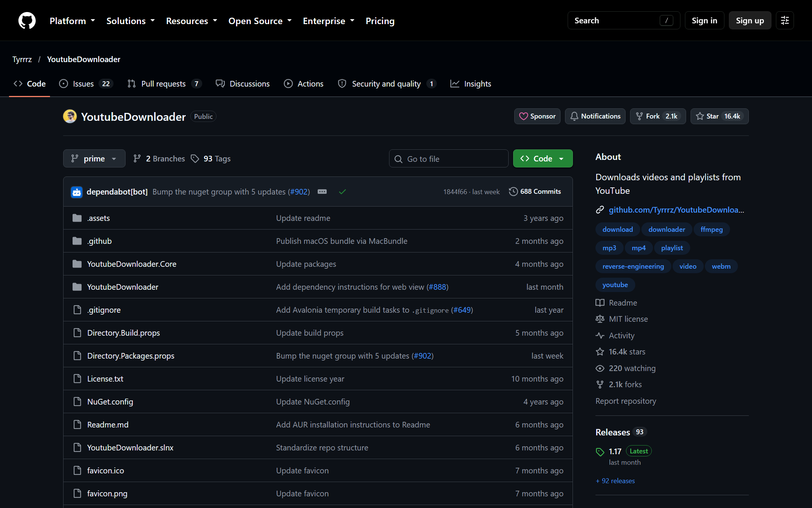
Task: Click the Notifications bell button
Action: (595, 116)
